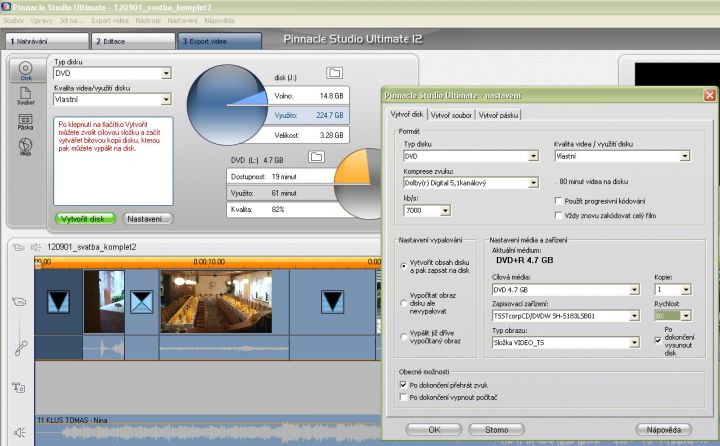Screen dimensions: 720x446
Task: Click the third transition icon on right of timeline
Action: 332,302
